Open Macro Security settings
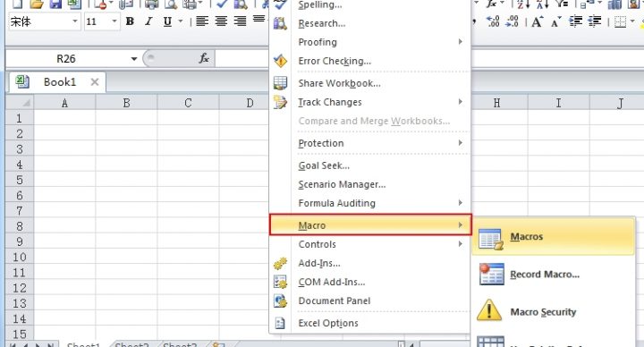Image resolution: width=644 pixels, height=347 pixels. 553,312
